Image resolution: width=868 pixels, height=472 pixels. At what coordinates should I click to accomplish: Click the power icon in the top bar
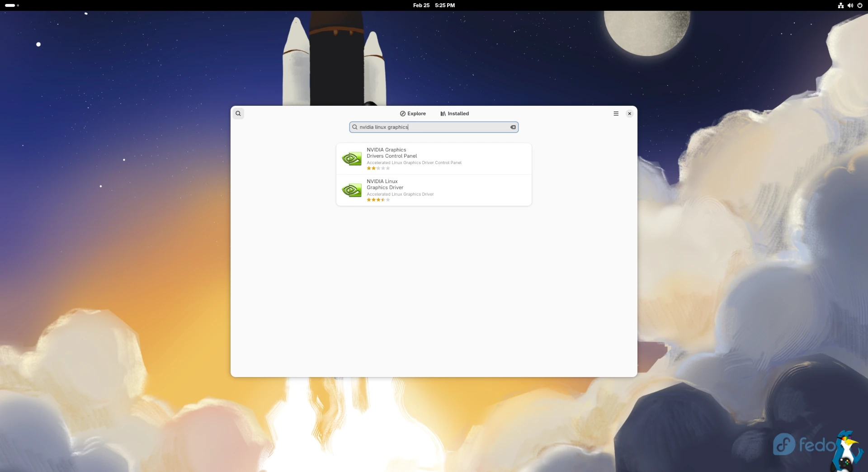[x=859, y=5]
